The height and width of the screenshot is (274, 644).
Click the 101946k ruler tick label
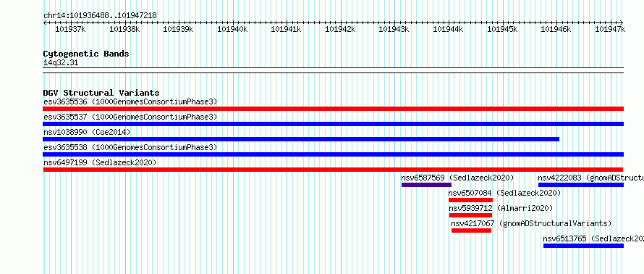(556, 29)
